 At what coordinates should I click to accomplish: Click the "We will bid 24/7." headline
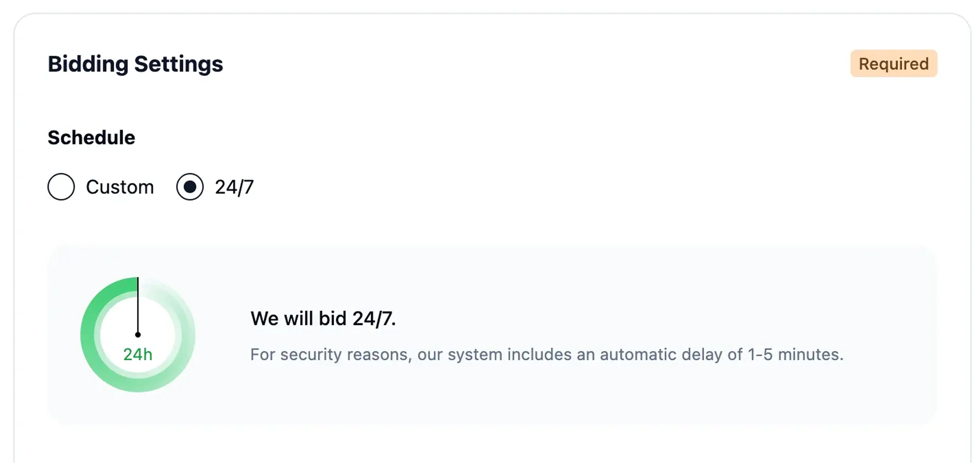pos(323,318)
